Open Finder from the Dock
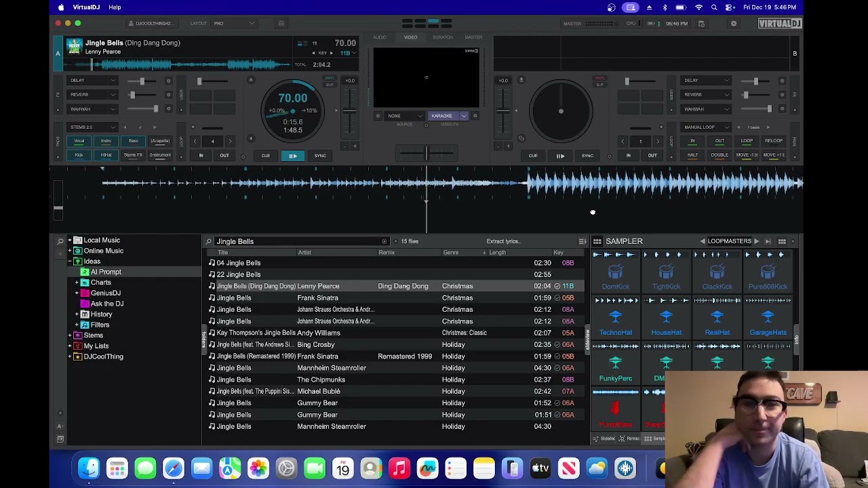The image size is (868, 488). tap(89, 468)
